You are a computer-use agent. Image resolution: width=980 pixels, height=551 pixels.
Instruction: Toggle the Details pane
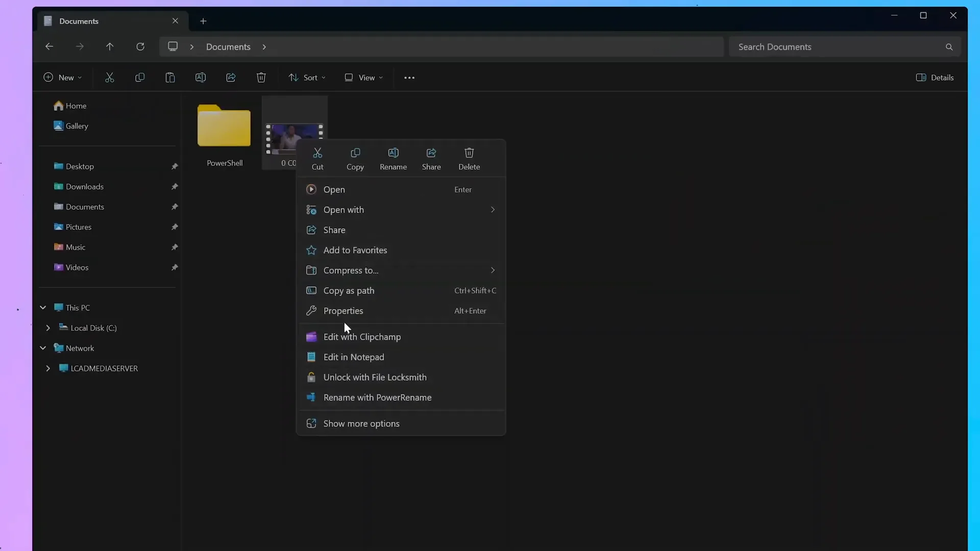(935, 78)
